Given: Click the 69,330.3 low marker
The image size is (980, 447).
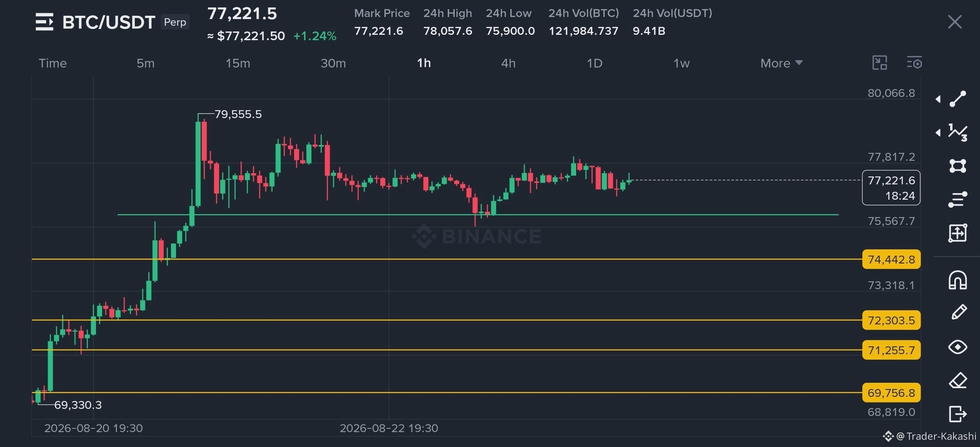Looking at the screenshot, I should (78, 405).
